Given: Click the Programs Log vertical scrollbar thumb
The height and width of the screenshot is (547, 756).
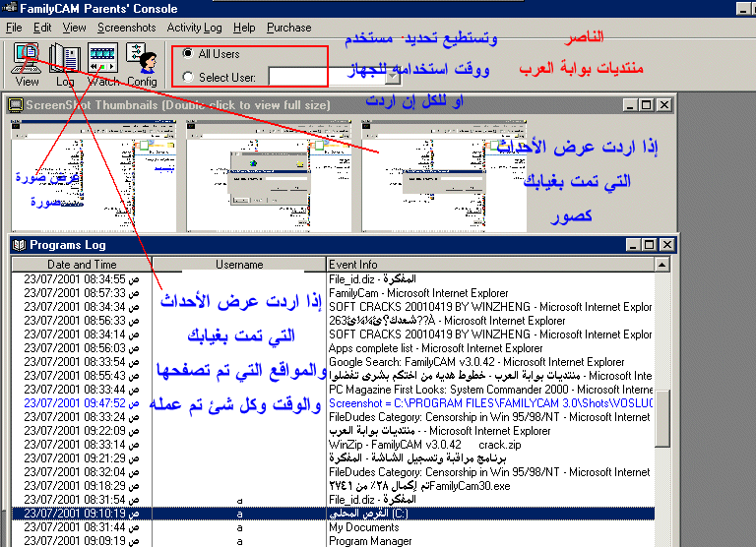Looking at the screenshot, I should pos(661,418).
